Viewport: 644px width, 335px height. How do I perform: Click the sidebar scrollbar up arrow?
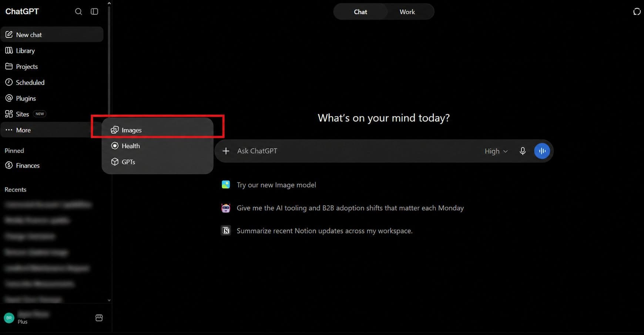coord(109,3)
